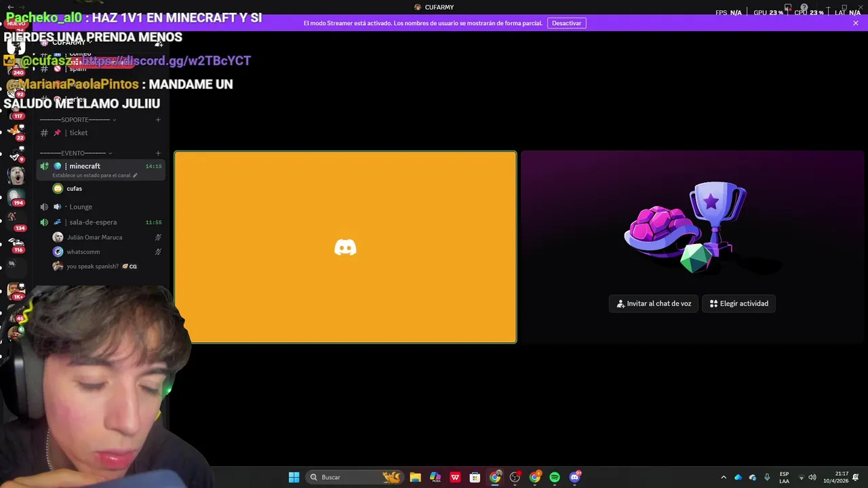Open the network status tray icon
This screenshot has height=488, width=868.
pos(801,477)
